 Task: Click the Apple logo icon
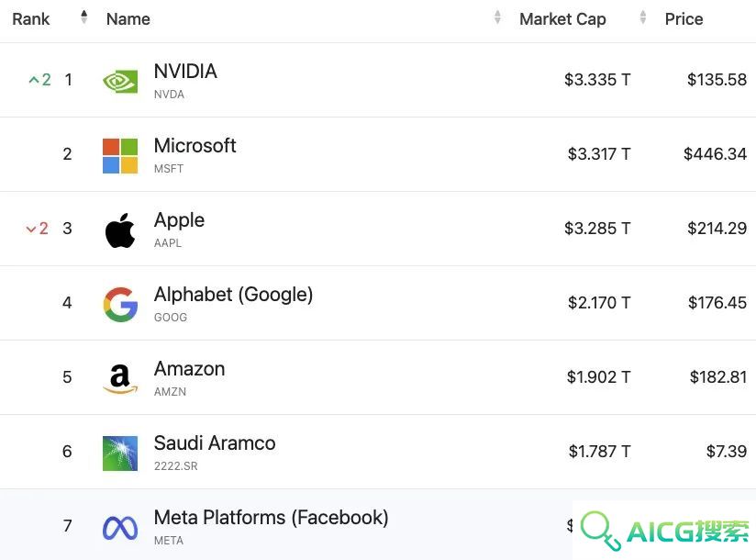point(120,230)
